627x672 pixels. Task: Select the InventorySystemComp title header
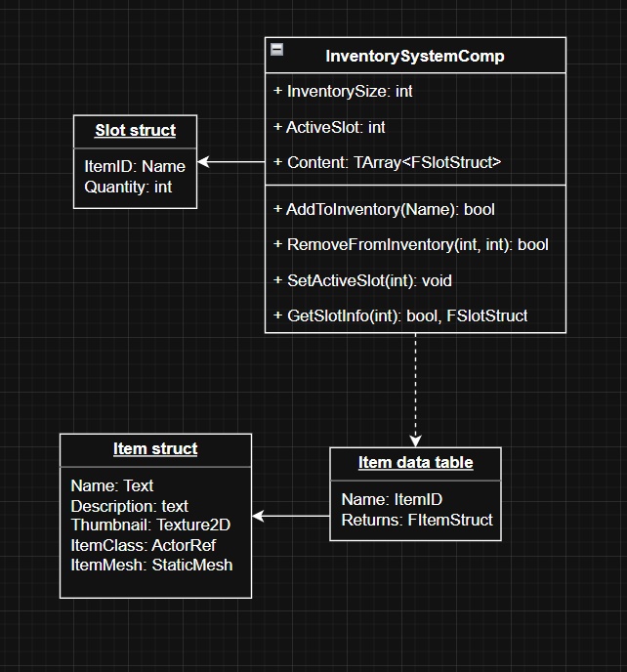[x=415, y=56]
